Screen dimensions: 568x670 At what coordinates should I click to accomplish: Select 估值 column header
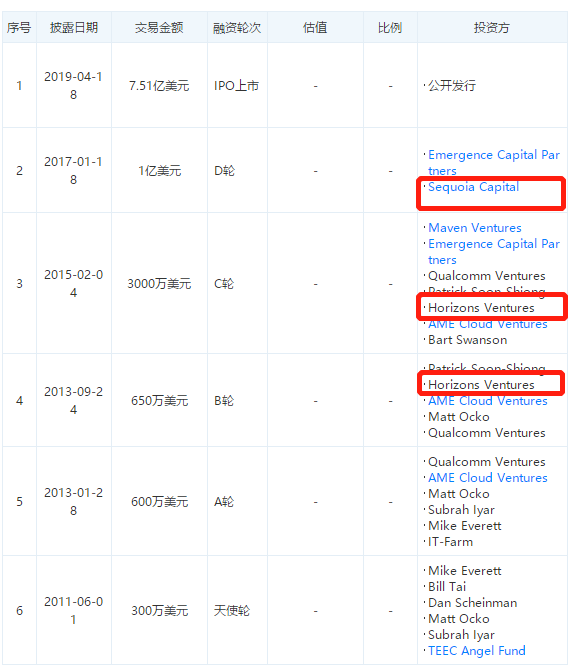tap(315, 28)
